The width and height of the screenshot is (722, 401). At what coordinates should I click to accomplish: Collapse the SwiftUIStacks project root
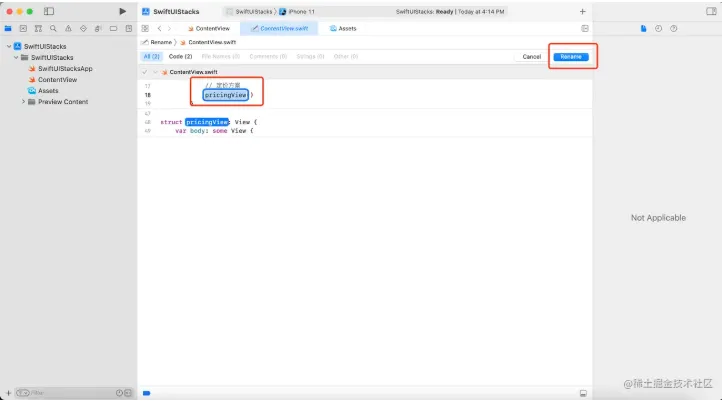point(9,46)
